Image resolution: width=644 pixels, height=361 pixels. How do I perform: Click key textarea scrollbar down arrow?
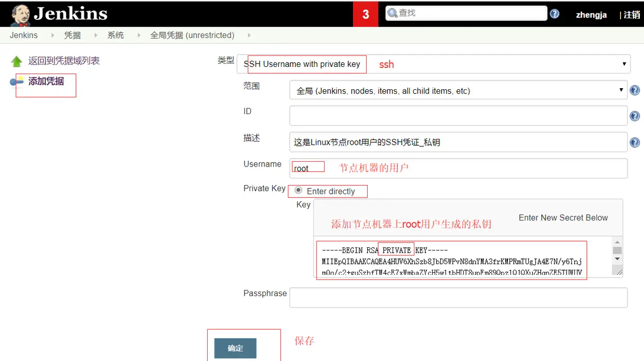click(617, 258)
